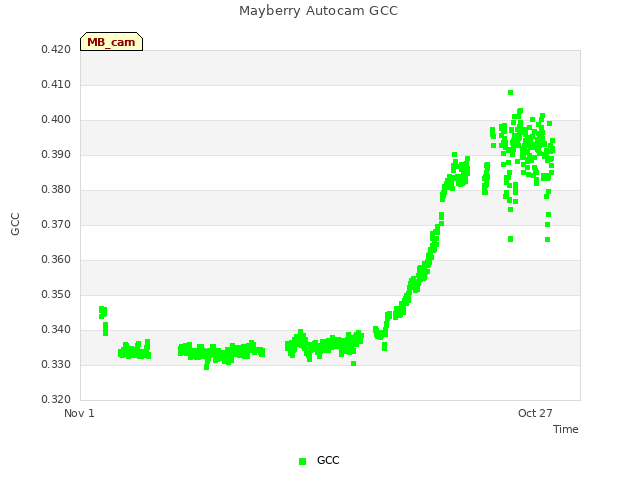Click the chart title Mayberry Autocam GCC
This screenshot has width=640, height=480.
(x=318, y=11)
